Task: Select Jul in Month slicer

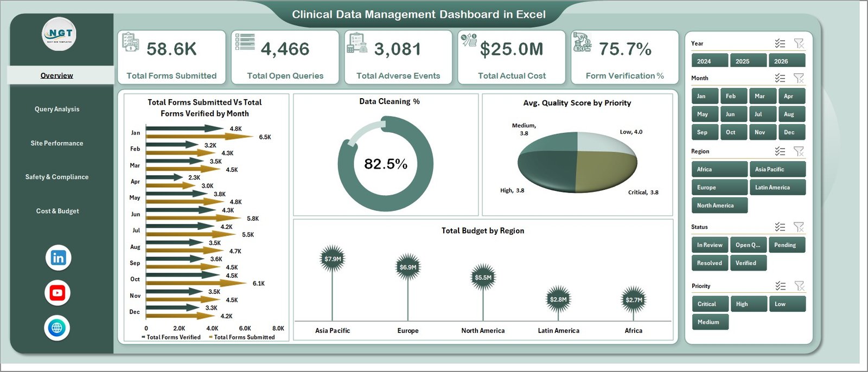Action: [x=763, y=114]
